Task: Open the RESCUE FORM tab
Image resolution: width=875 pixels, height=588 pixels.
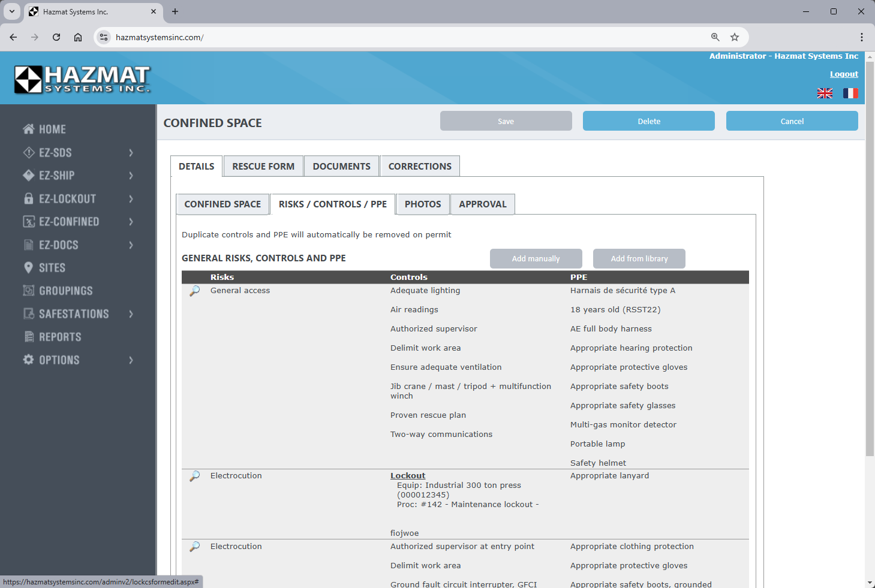Action: pyautogui.click(x=263, y=167)
